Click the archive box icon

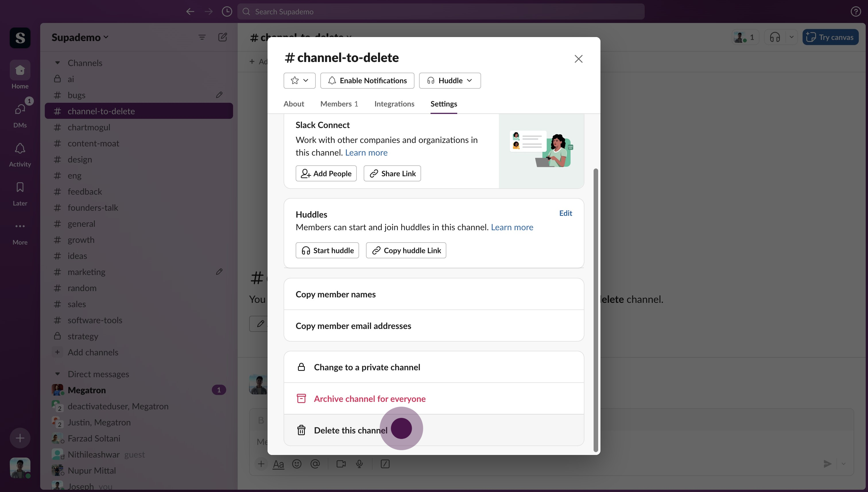coord(301,398)
